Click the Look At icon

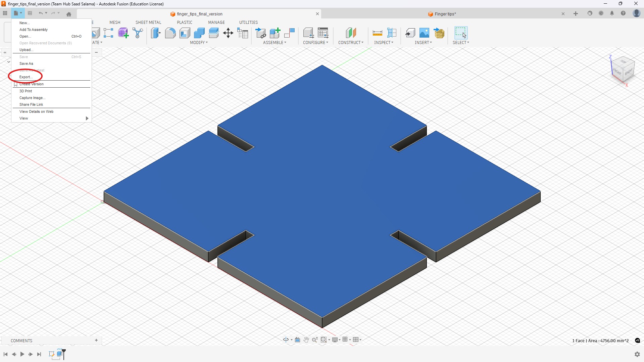(x=297, y=340)
